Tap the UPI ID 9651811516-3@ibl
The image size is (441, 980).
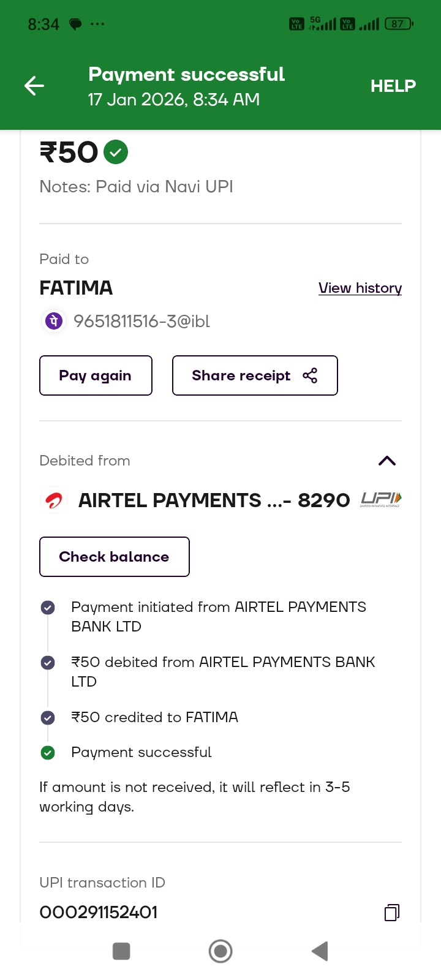pyautogui.click(x=141, y=321)
